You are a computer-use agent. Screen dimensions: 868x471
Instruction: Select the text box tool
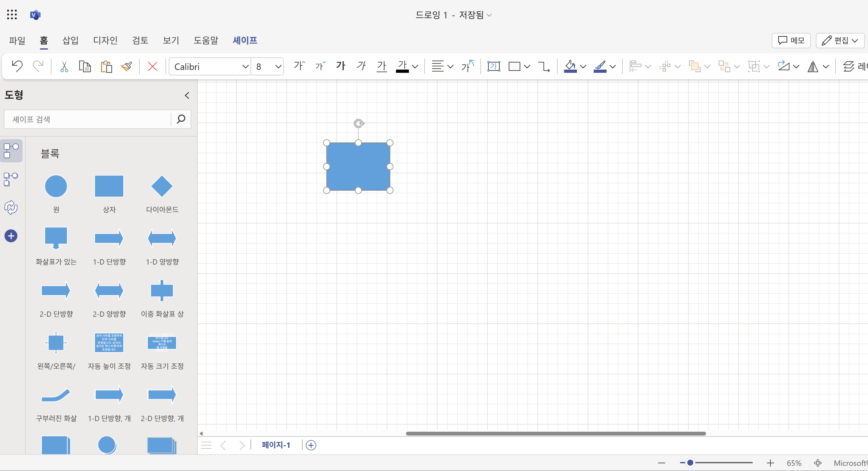[494, 66]
